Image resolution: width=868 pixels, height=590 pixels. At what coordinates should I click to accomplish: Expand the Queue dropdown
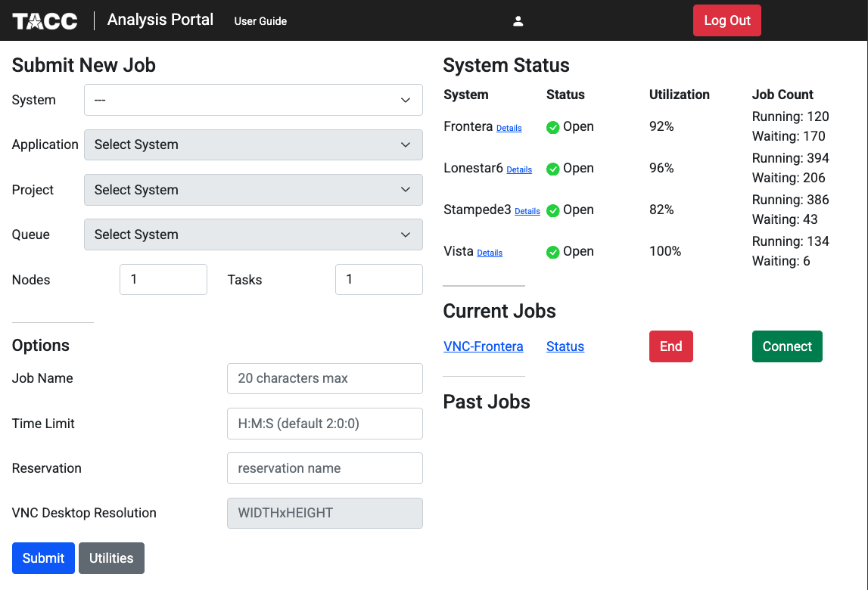click(x=253, y=234)
